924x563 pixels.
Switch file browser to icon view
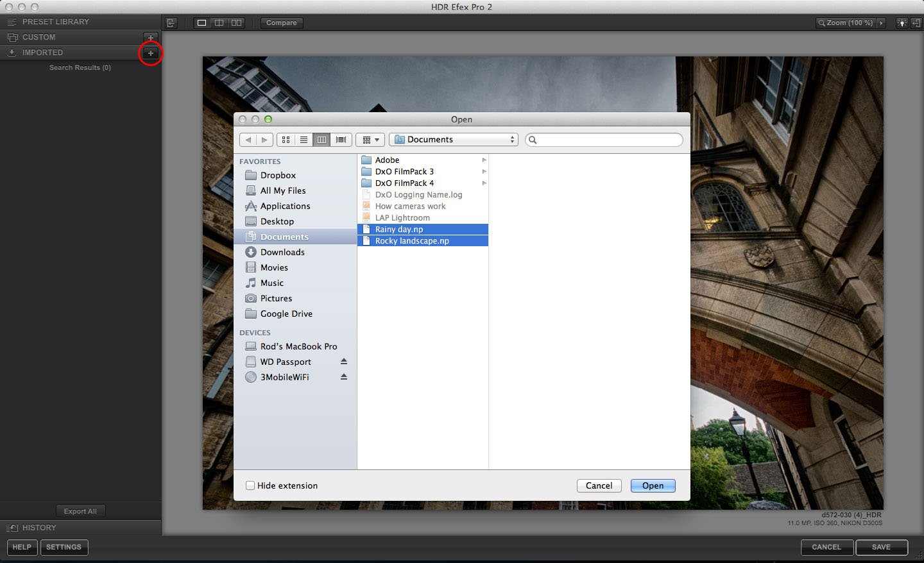click(286, 140)
